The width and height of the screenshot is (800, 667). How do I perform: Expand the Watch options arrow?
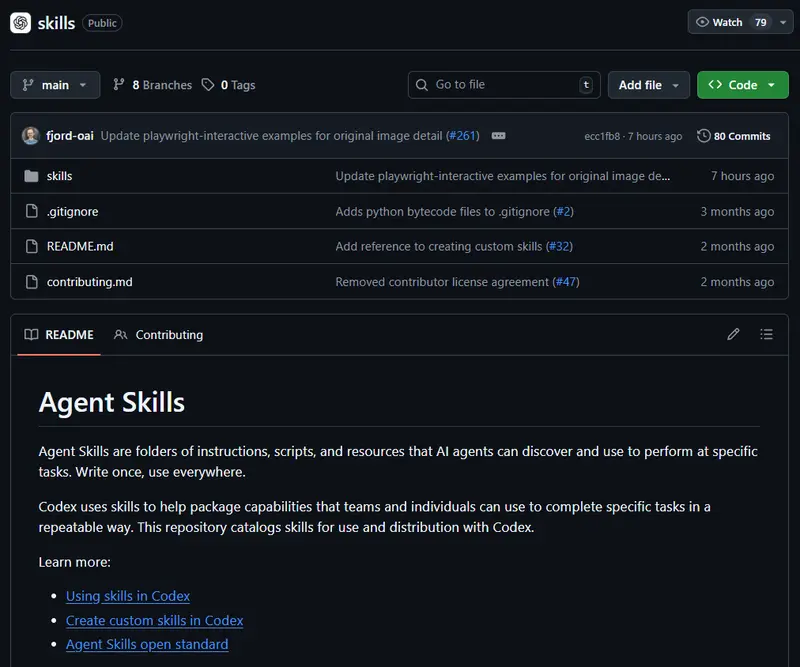pos(781,21)
